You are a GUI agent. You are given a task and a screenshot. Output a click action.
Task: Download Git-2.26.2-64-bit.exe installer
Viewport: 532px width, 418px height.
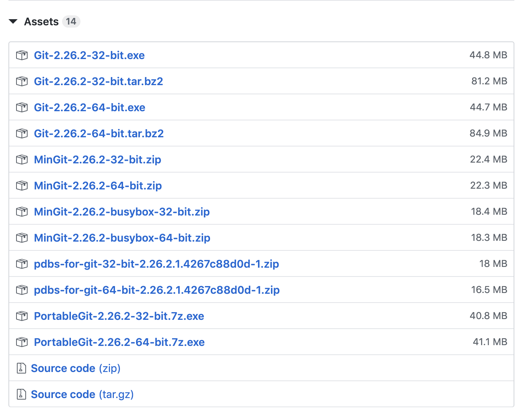(x=90, y=107)
